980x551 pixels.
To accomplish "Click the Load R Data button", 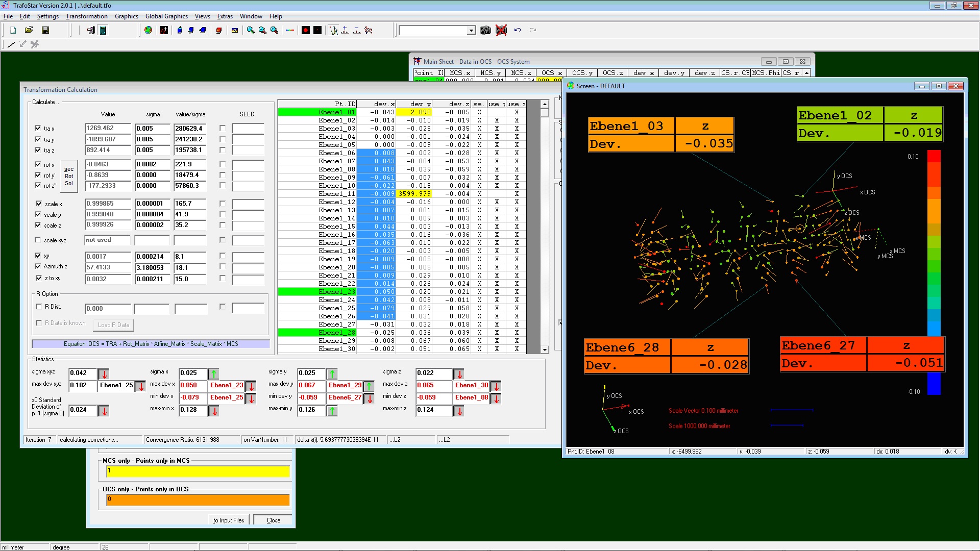I will point(114,325).
